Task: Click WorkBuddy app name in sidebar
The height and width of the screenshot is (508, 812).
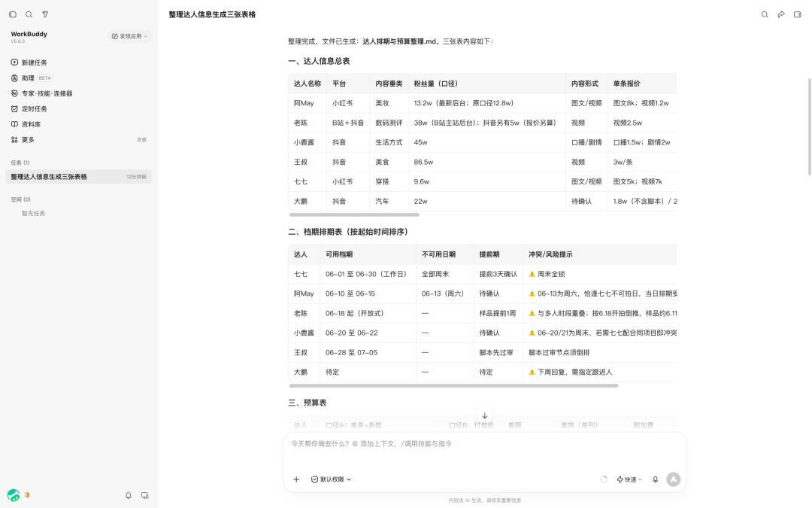Action: point(29,34)
